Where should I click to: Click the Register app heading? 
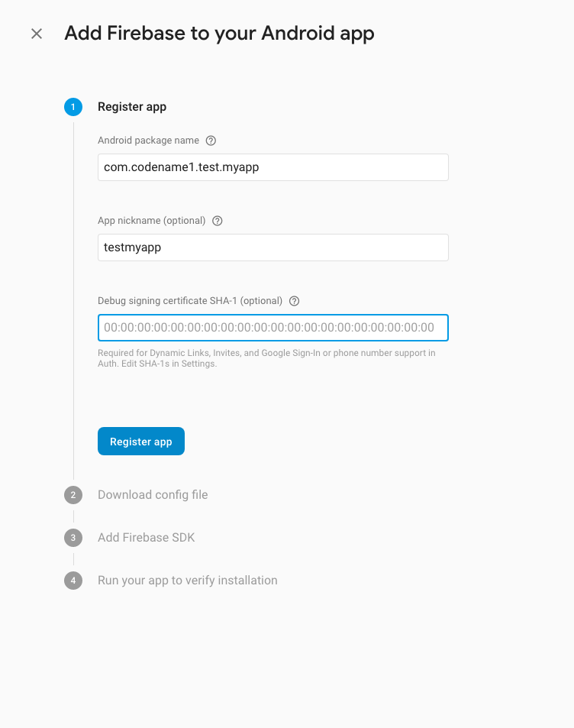[131, 107]
